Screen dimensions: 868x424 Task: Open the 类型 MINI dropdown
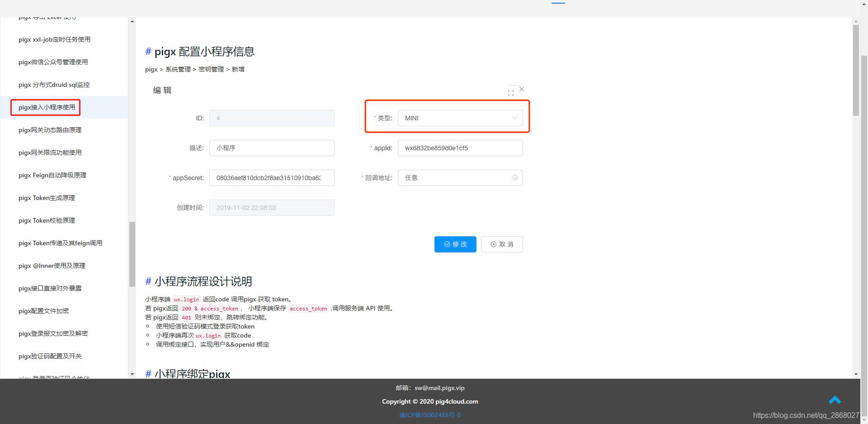[460, 118]
